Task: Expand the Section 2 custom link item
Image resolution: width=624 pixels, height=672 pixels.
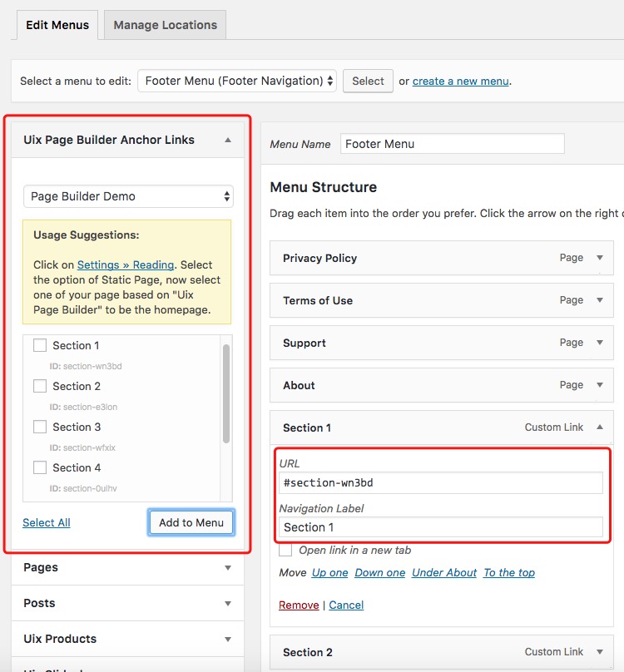Action: [600, 652]
